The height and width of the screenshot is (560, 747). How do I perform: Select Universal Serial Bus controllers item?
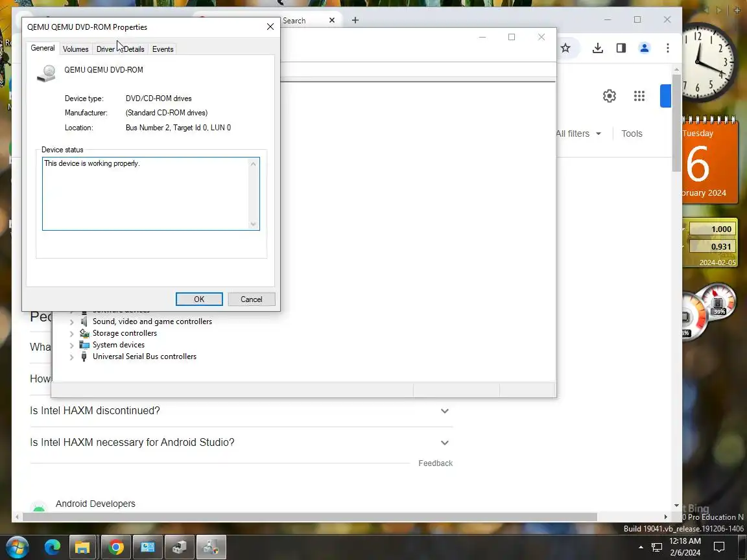point(145,356)
